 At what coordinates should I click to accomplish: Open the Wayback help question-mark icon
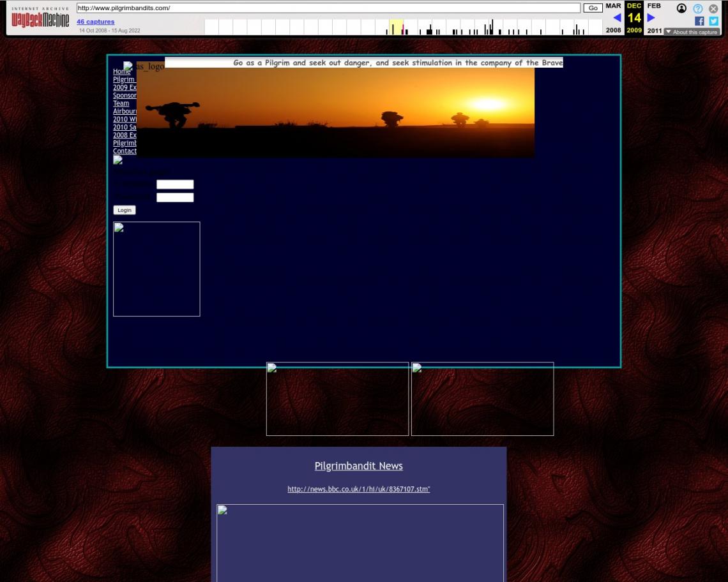pos(698,8)
